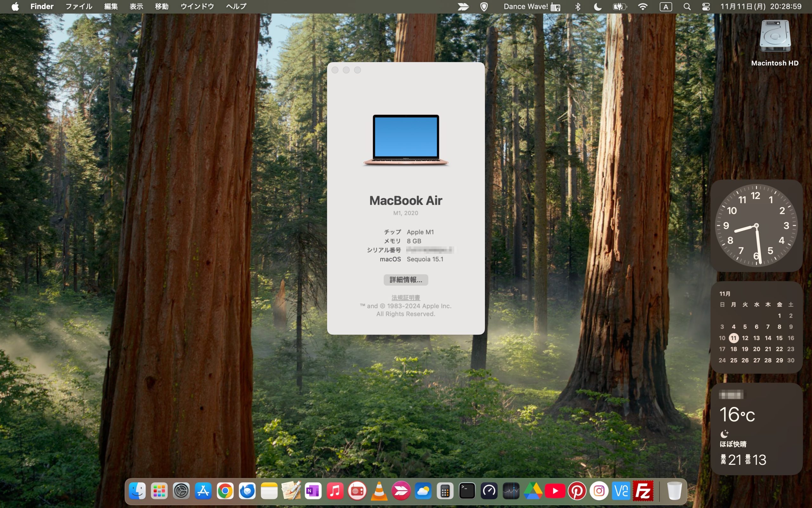Click the battery status icon
The image size is (812, 508).
coord(620,7)
